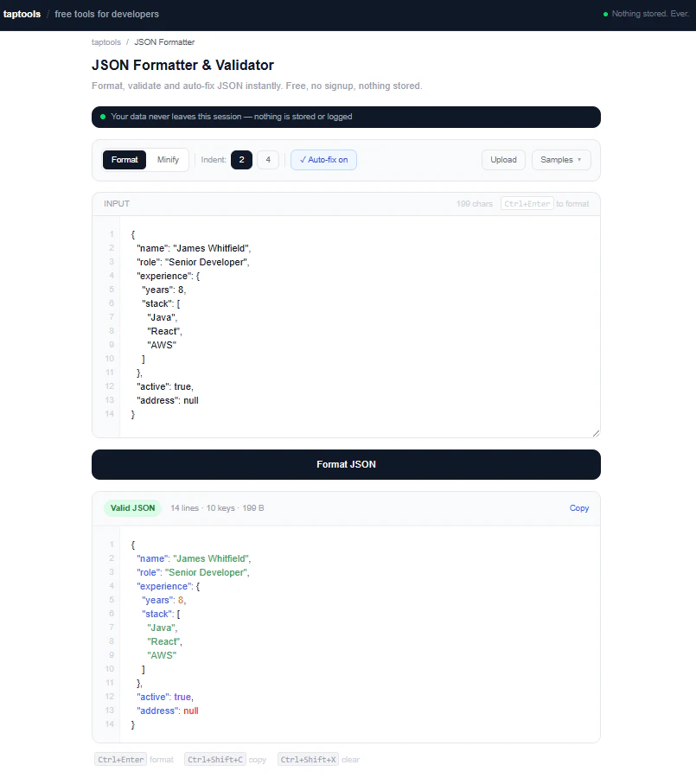Copy the formatted output
This screenshot has height=784, width=696.
point(579,507)
